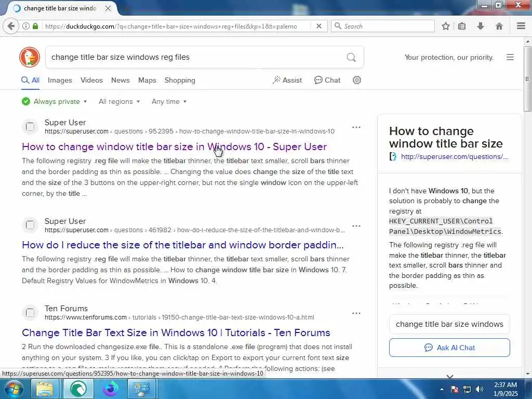Open the superuser.com link in answer panel
This screenshot has height=399, width=532.
pyautogui.click(x=454, y=156)
